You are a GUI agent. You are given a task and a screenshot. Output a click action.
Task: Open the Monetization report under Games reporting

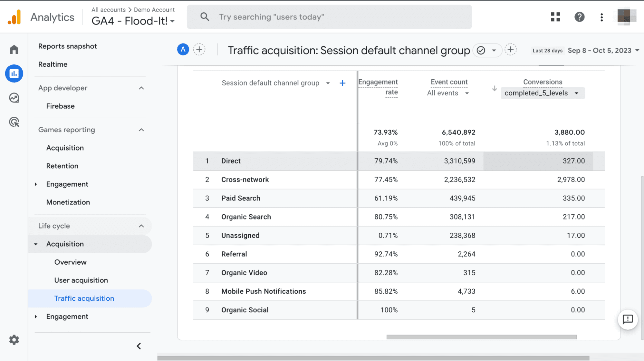[68, 202]
